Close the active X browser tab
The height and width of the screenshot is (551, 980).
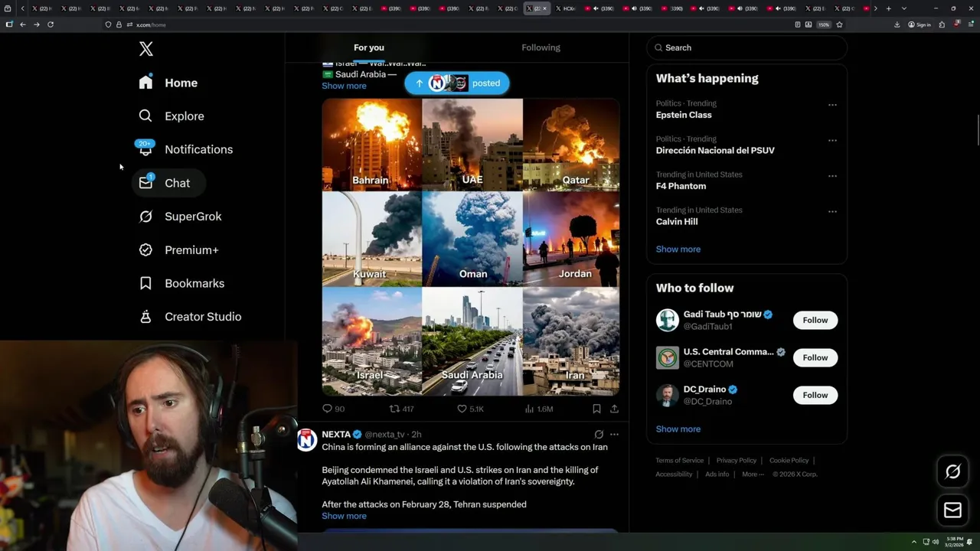(545, 8)
